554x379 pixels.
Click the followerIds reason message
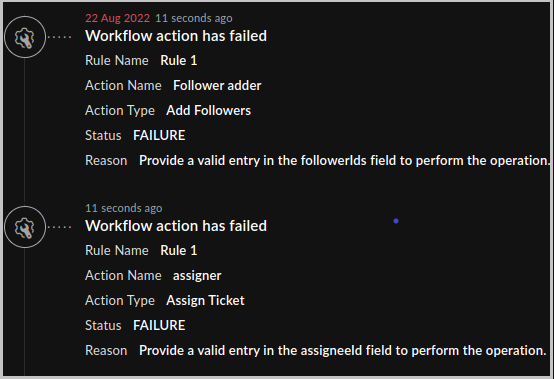point(344,161)
